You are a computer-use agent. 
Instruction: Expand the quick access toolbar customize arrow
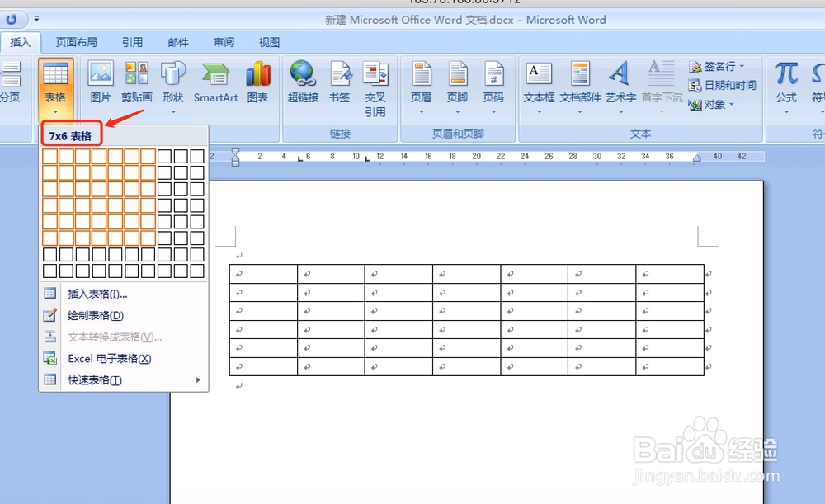tap(36, 19)
